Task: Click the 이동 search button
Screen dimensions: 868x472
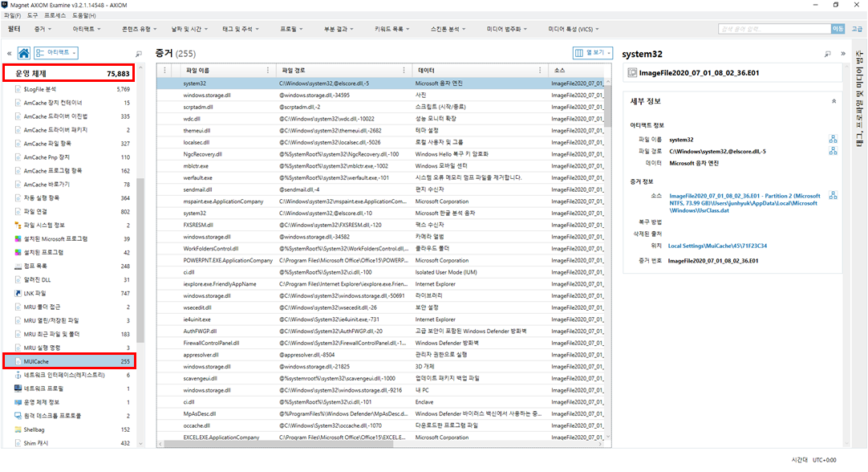Action: [838, 29]
